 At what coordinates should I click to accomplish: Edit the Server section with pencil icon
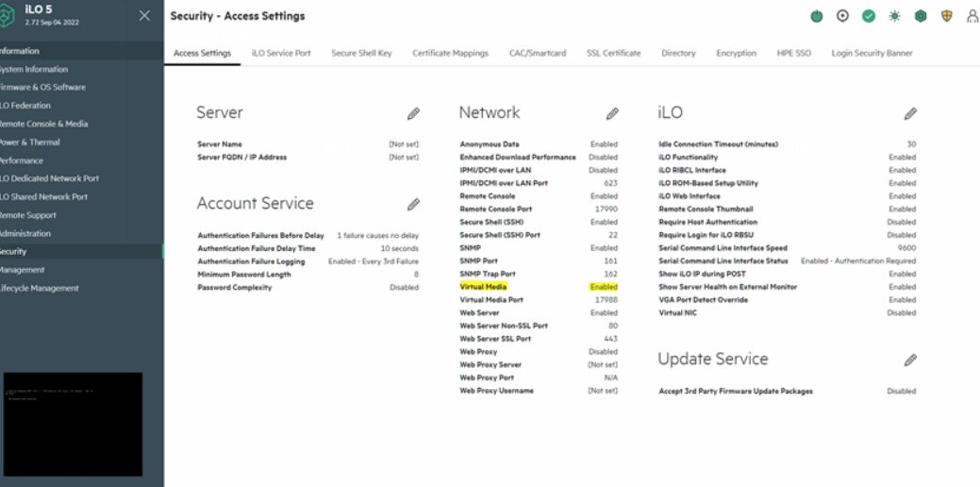[x=413, y=114]
